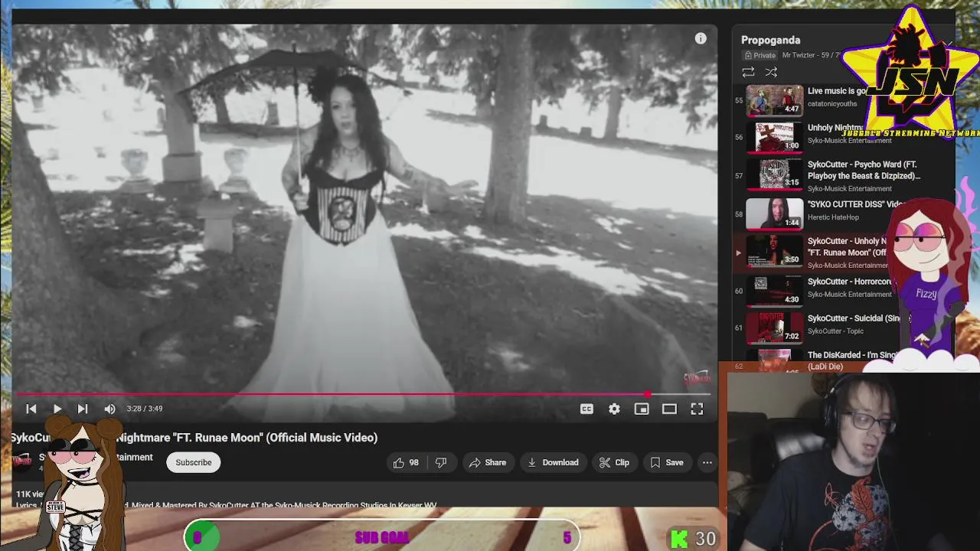Skip to the next video
This screenshot has height=551, width=980.
(x=83, y=409)
